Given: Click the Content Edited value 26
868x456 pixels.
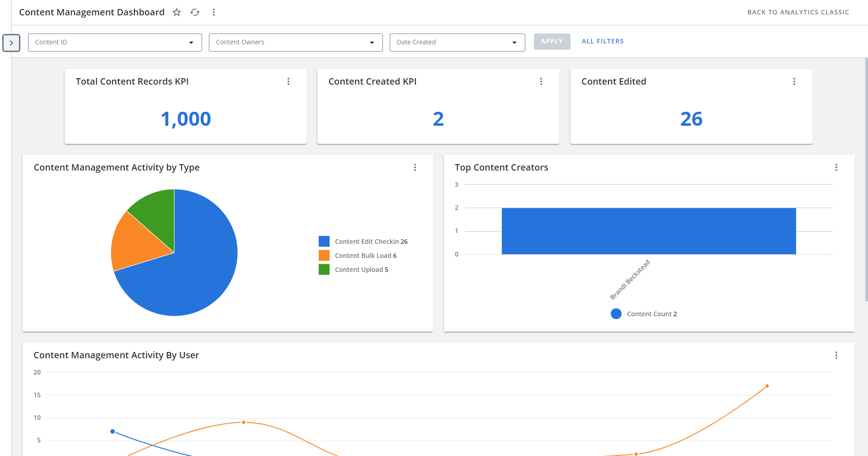Looking at the screenshot, I should [691, 119].
